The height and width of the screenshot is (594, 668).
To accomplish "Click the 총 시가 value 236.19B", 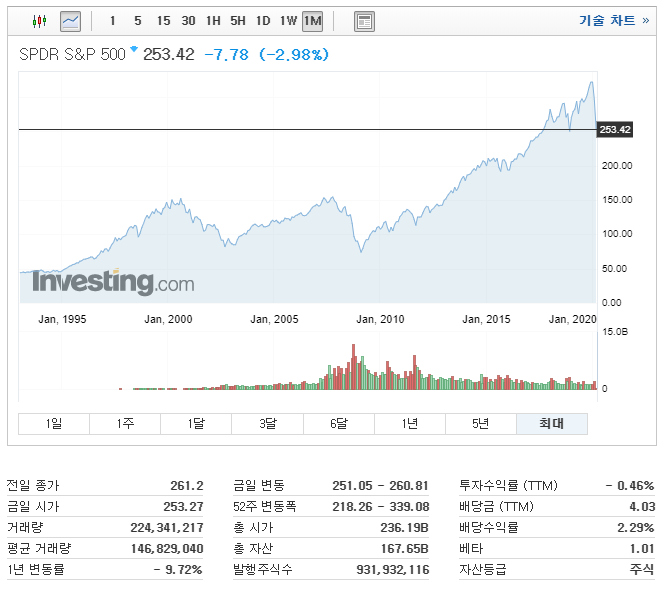I will (404, 528).
